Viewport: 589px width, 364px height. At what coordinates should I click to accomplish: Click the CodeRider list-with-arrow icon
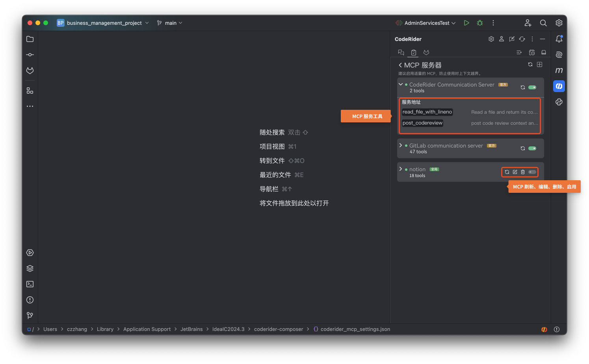point(519,52)
